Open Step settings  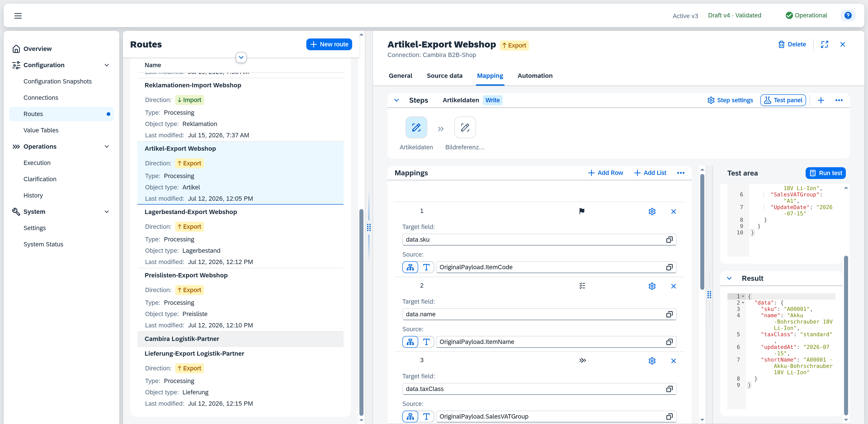730,100
